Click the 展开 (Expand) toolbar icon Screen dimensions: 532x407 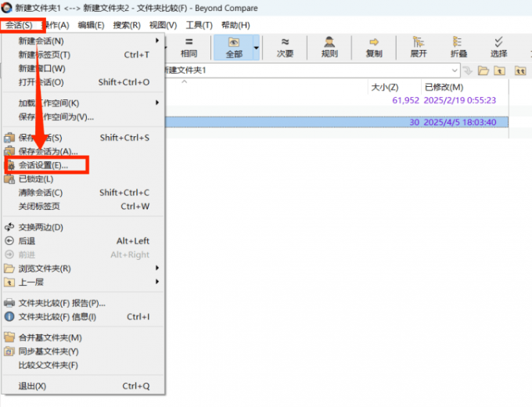pyautogui.click(x=419, y=47)
